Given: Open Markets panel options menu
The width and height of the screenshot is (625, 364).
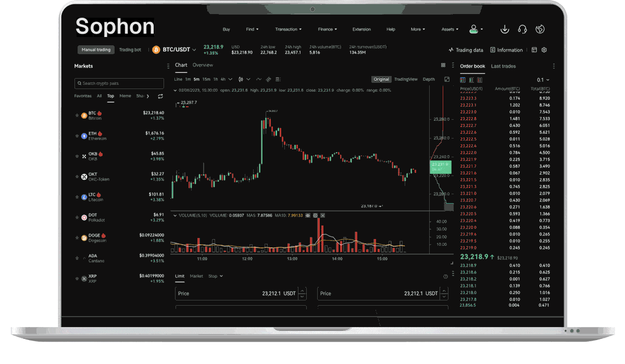Looking at the screenshot, I should [x=168, y=66].
